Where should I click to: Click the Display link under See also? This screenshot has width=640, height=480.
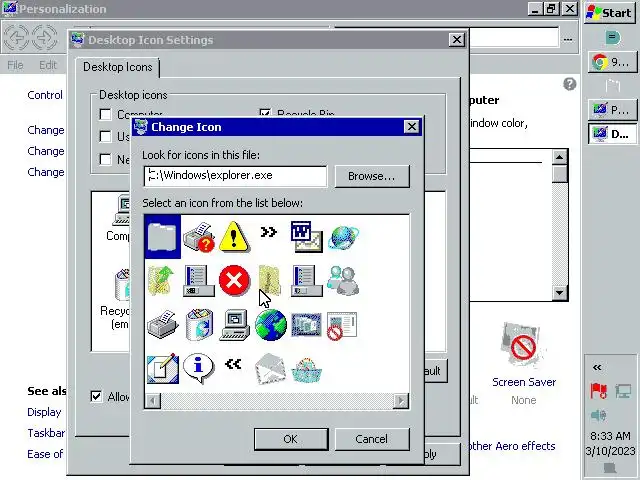pyautogui.click(x=44, y=412)
